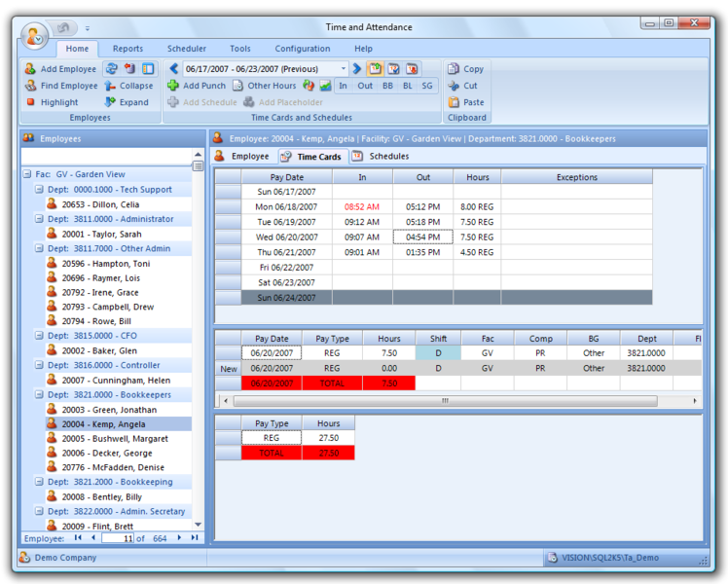728x584 pixels.
Task: Toggle the calendar view icon with blue check
Action: pos(394,69)
